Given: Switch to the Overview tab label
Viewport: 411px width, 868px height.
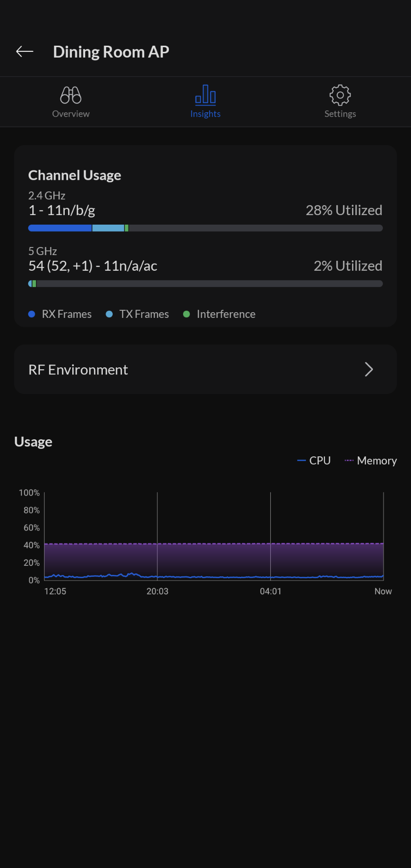Looking at the screenshot, I should pos(71,114).
